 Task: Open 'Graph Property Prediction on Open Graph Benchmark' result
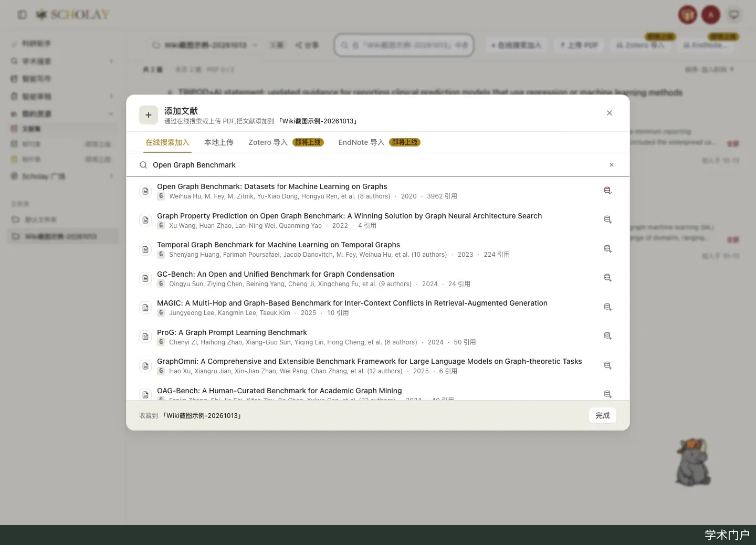350,216
